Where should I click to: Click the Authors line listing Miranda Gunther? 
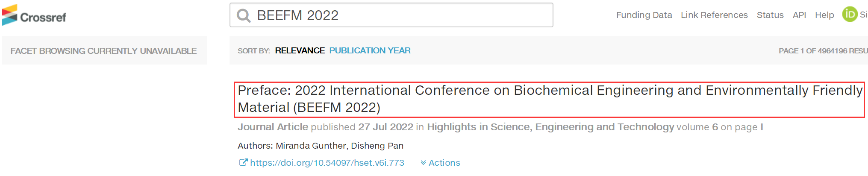321,146
